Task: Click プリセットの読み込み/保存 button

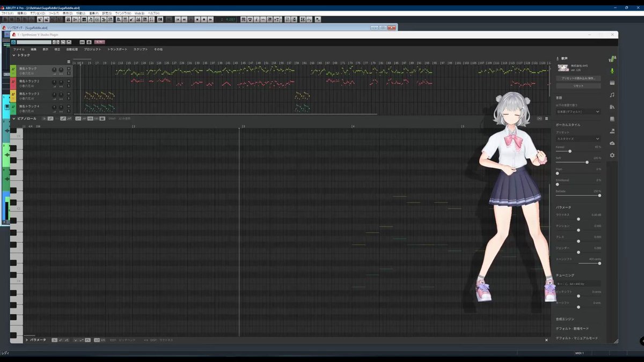Action: [578, 78]
